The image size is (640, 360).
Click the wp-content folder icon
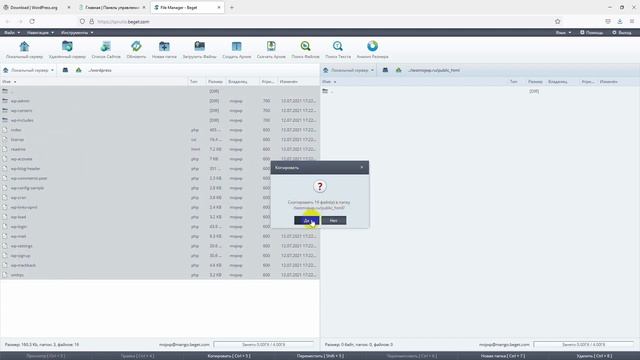5,111
